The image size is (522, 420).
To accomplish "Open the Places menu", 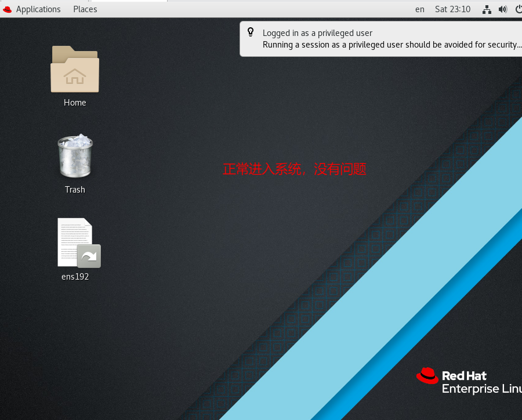I will click(85, 9).
